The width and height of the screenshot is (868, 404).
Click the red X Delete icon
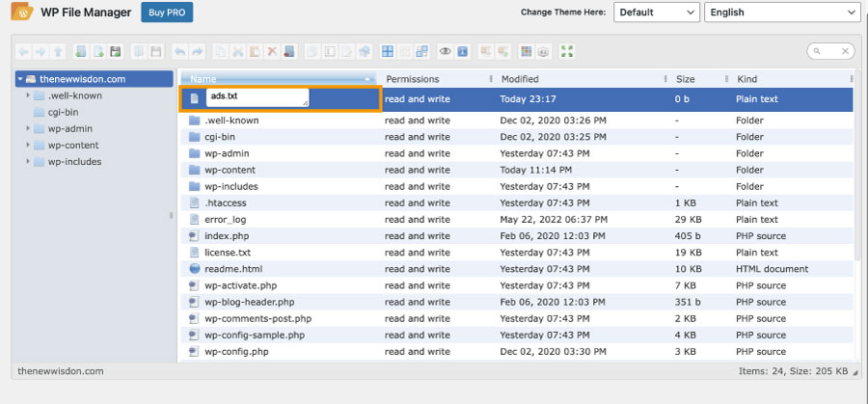tap(272, 51)
